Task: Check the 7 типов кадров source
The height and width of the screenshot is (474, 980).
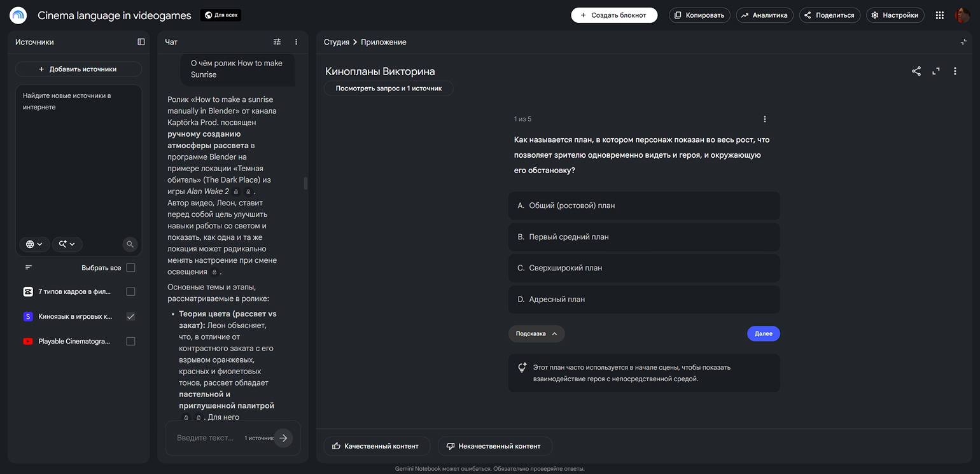Action: (x=130, y=291)
